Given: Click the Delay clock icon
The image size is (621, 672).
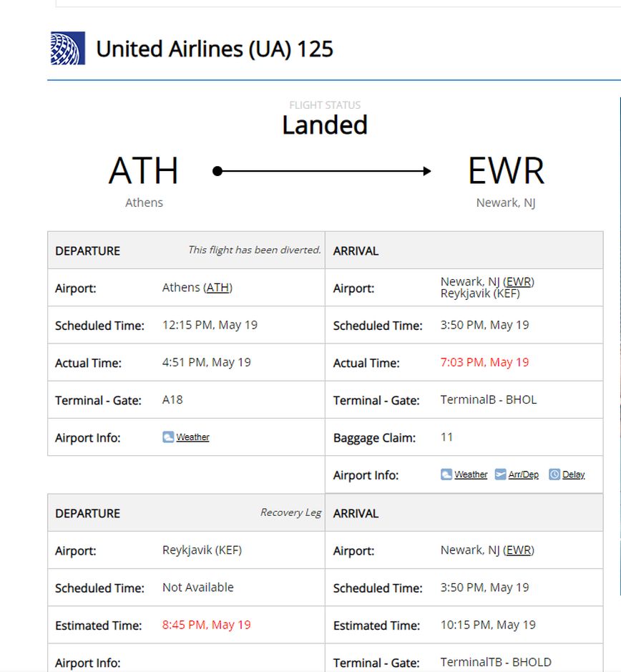Looking at the screenshot, I should [x=554, y=474].
